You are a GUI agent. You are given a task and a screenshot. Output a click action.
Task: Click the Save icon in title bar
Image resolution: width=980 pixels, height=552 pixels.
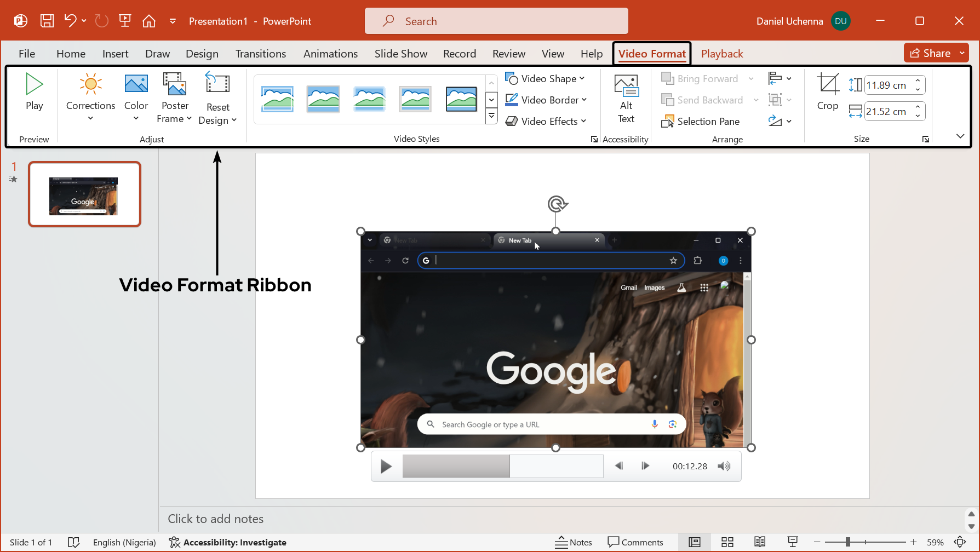47,21
